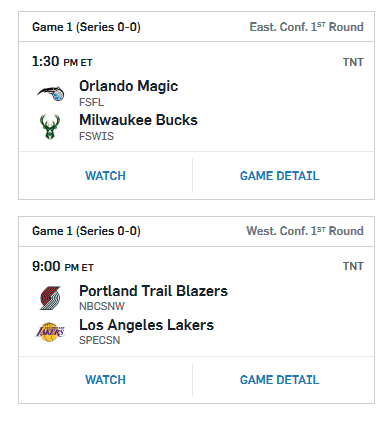This screenshot has height=429, width=390.
Task: Open GAME DETAIL for Blazers vs Lakers
Action: pos(280,380)
